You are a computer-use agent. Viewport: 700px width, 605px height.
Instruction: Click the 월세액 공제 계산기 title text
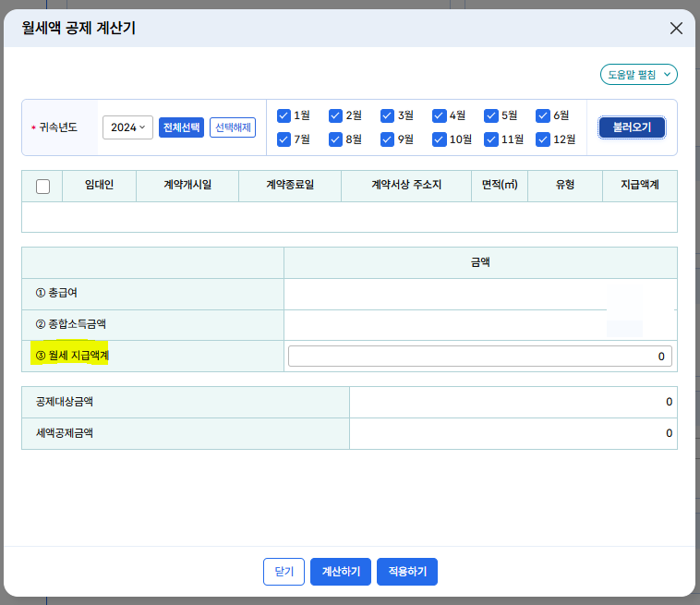(78, 28)
